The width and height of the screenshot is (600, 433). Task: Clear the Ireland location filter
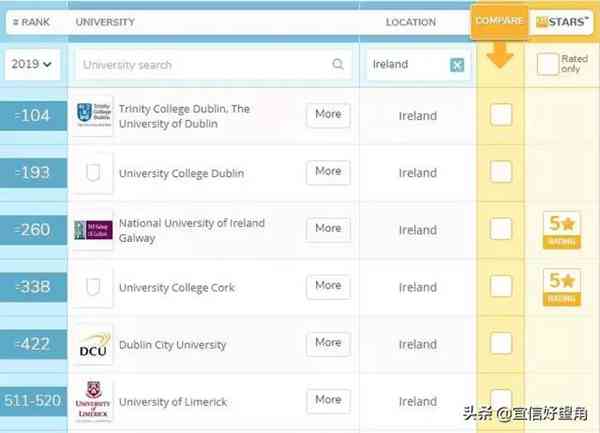point(457,64)
